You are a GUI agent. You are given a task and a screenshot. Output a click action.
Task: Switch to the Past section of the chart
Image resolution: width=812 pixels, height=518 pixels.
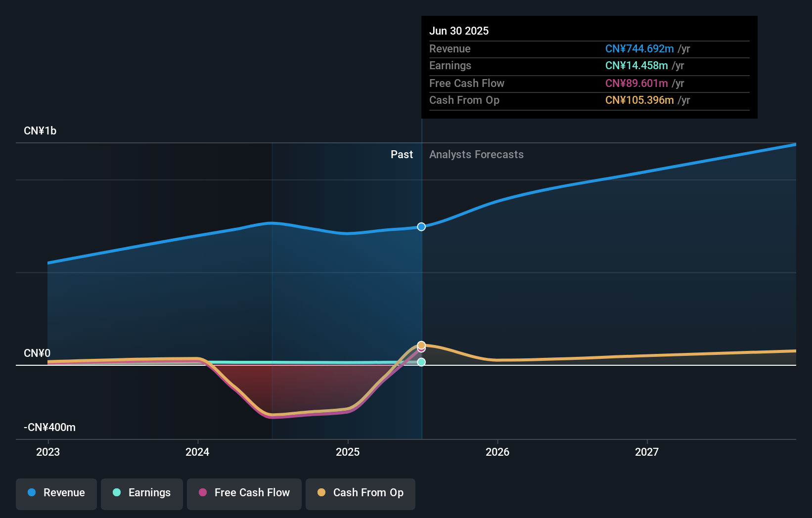[x=402, y=154]
